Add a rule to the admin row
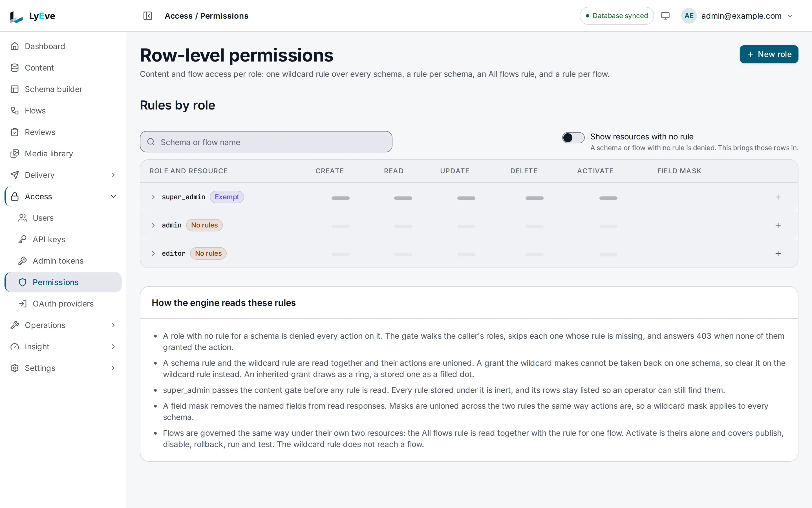Screen dimensions: 812x508 [x=778, y=225]
